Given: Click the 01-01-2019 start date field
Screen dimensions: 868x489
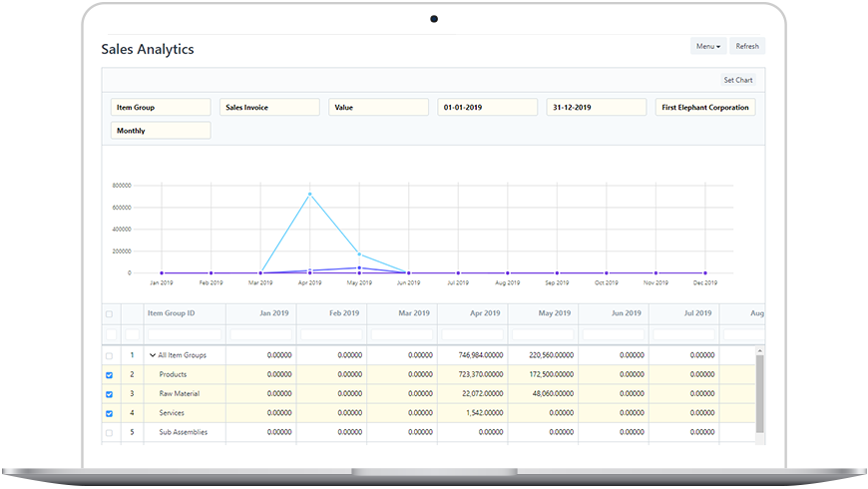Looking at the screenshot, I should [487, 107].
